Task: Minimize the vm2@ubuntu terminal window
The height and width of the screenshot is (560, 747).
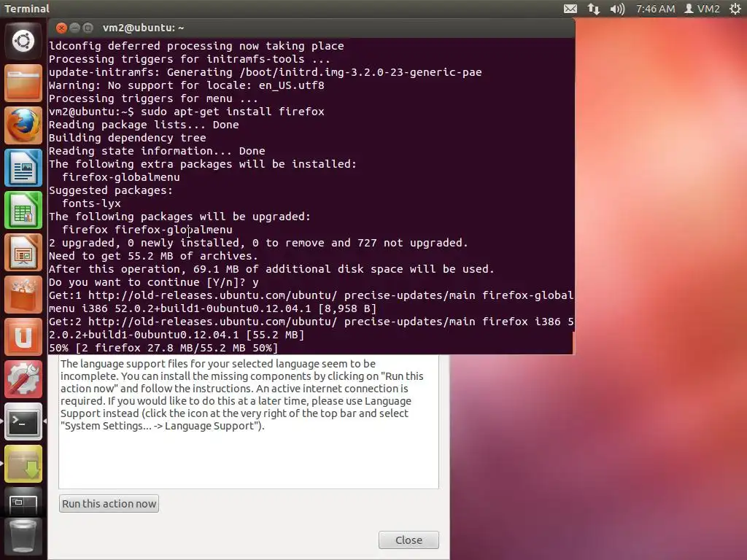Action: (74, 28)
